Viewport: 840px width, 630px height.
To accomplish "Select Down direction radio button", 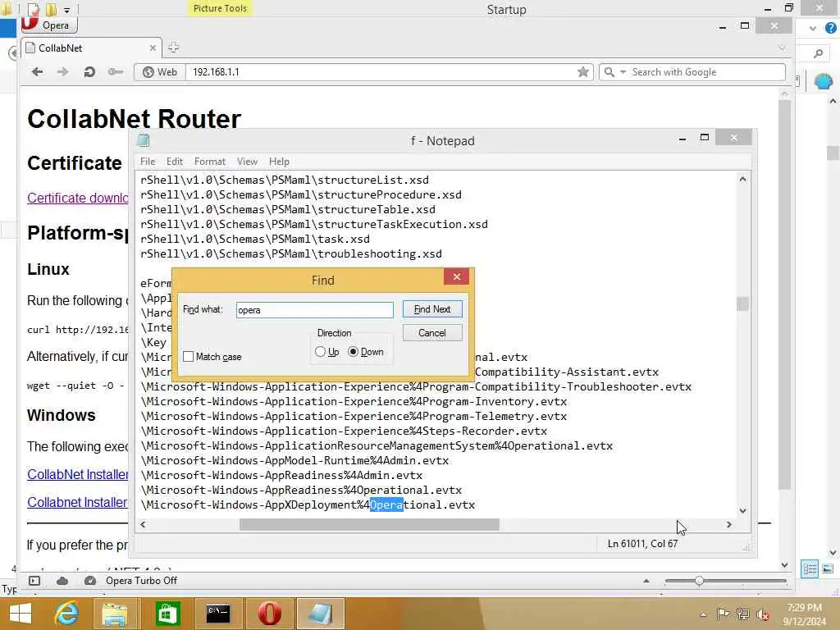I will click(x=353, y=352).
